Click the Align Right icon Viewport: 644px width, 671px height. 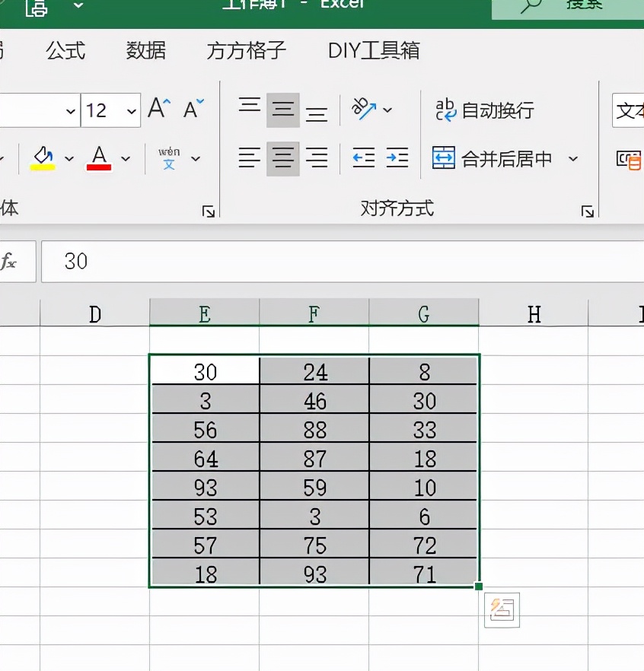click(x=317, y=158)
